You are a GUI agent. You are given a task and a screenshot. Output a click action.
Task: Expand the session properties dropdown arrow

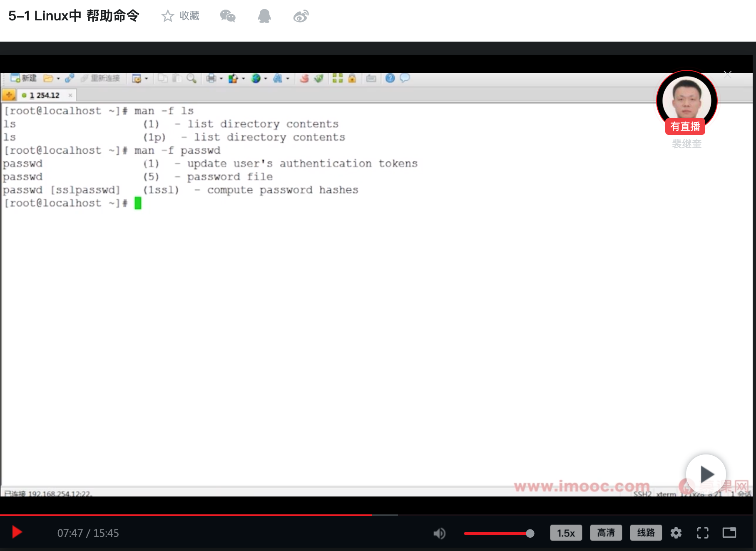tap(147, 78)
